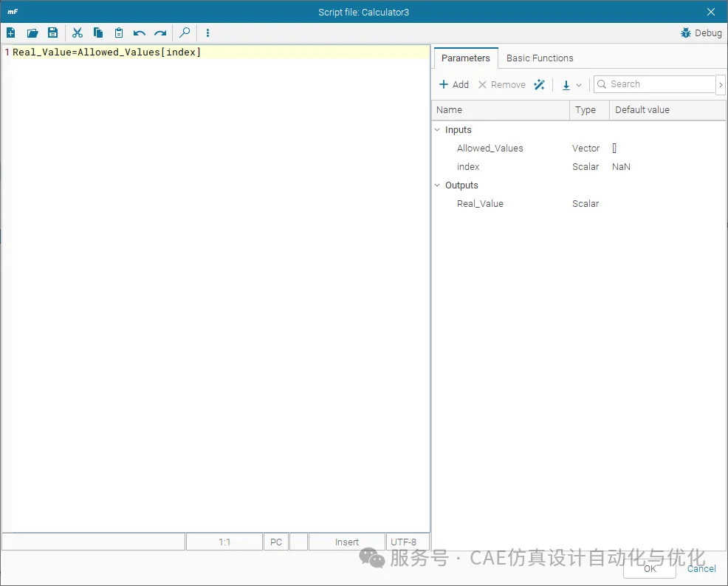The image size is (728, 586).
Task: Open the import dropdown arrow
Action: [x=579, y=85]
